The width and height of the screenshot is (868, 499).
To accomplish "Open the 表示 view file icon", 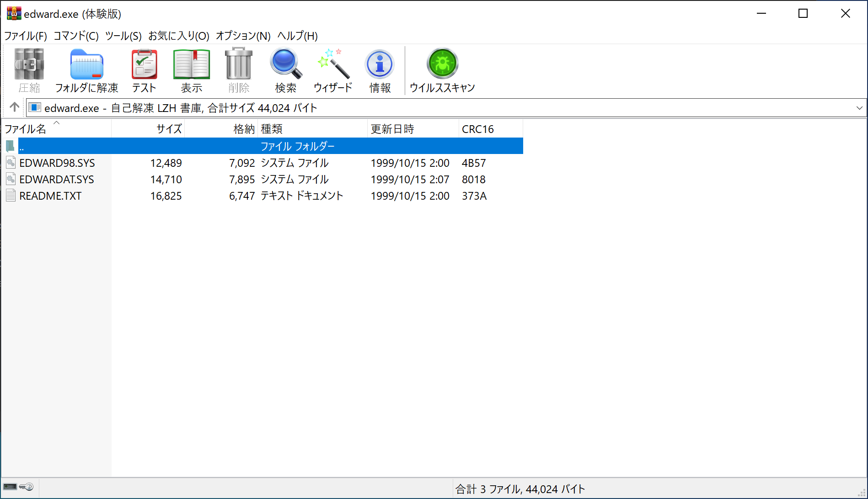I will click(192, 64).
